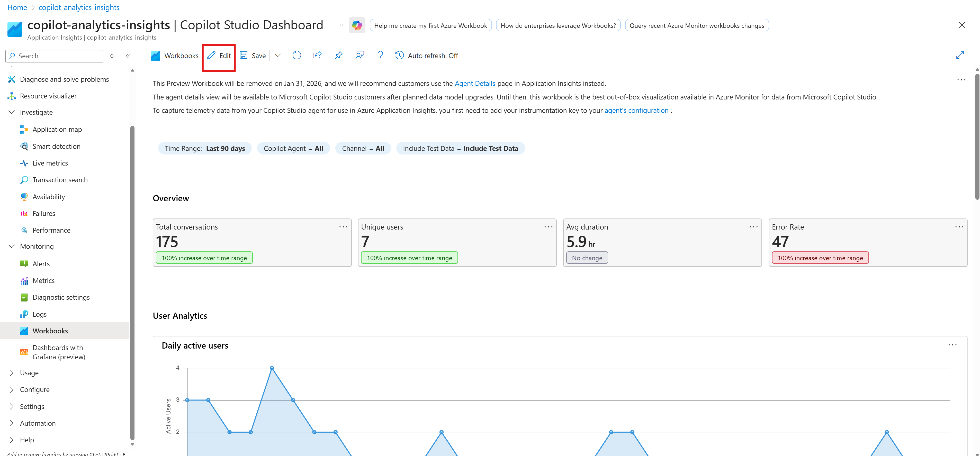Screen dimensions: 980x456
Task: Collapse the Monitoring section
Action: [11, 246]
